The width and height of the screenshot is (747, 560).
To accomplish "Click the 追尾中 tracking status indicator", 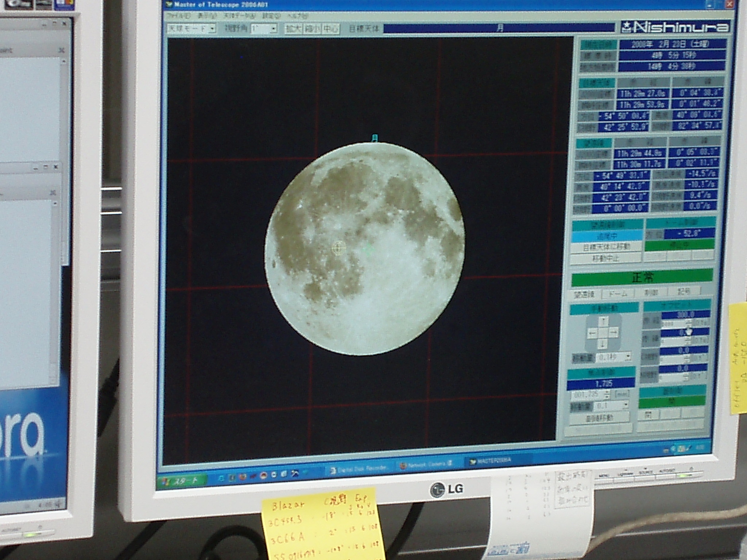I will (607, 236).
